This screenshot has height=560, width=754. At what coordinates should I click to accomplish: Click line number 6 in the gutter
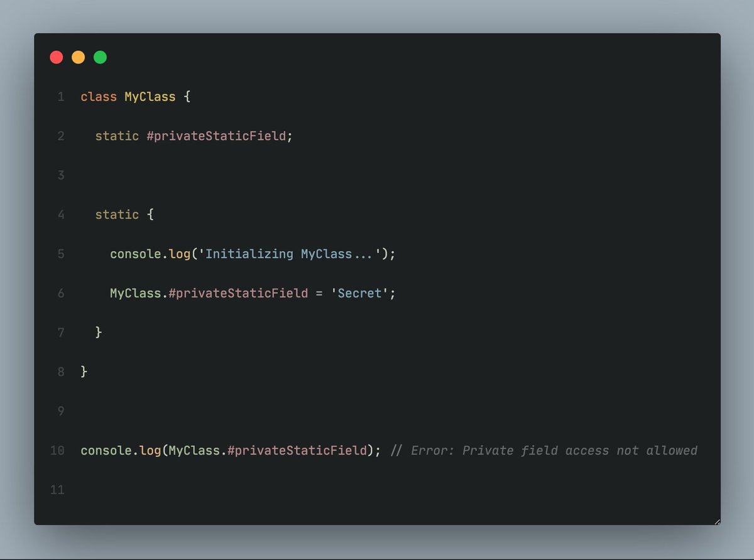(x=60, y=293)
